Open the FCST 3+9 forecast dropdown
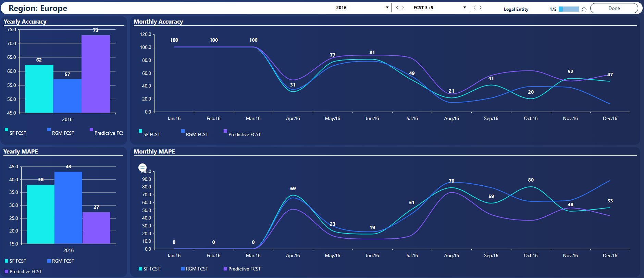 [440, 8]
